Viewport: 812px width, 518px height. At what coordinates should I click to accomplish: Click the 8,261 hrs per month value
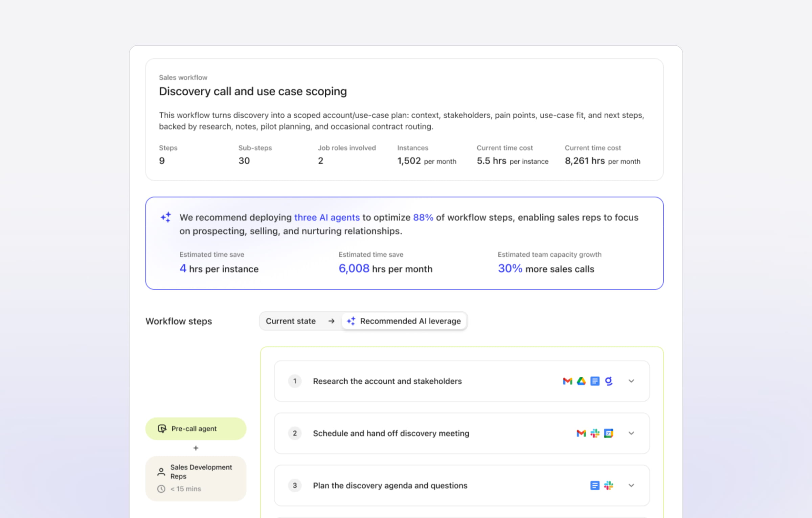click(x=603, y=161)
